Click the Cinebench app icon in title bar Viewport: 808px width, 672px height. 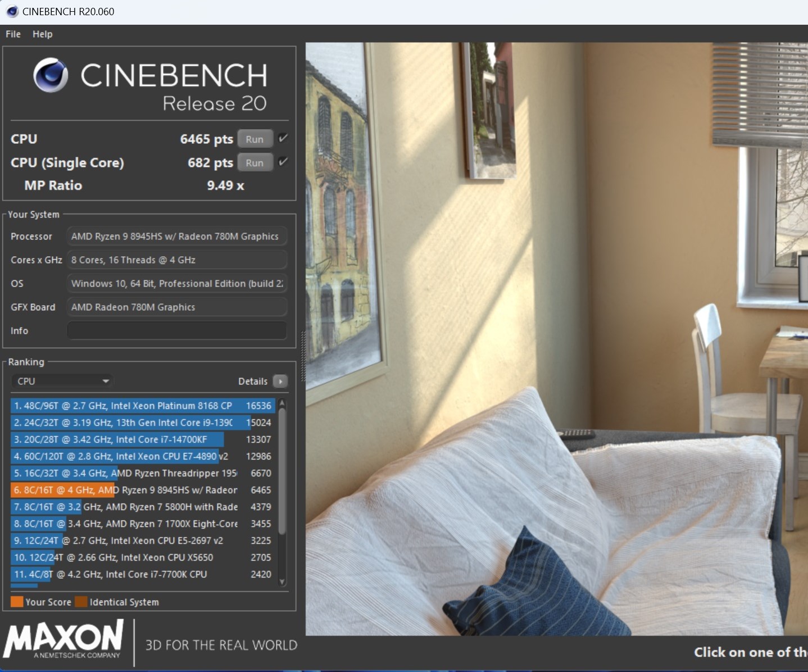point(12,11)
